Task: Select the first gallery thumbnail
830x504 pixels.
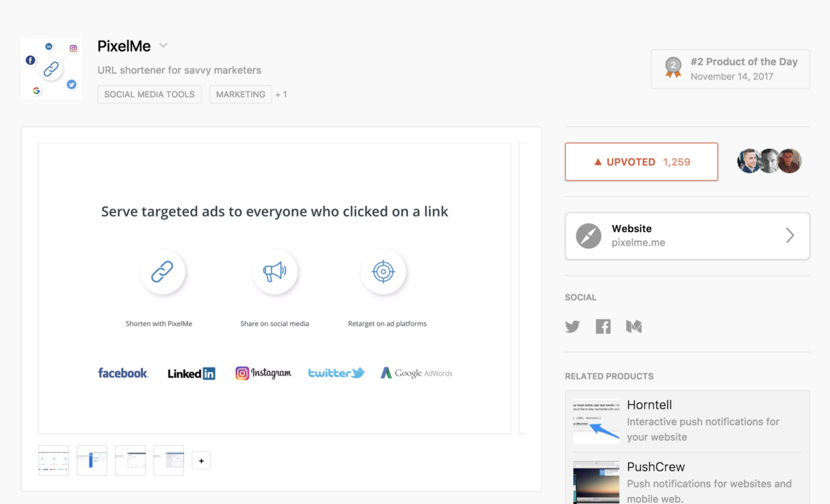Action: 54,460
